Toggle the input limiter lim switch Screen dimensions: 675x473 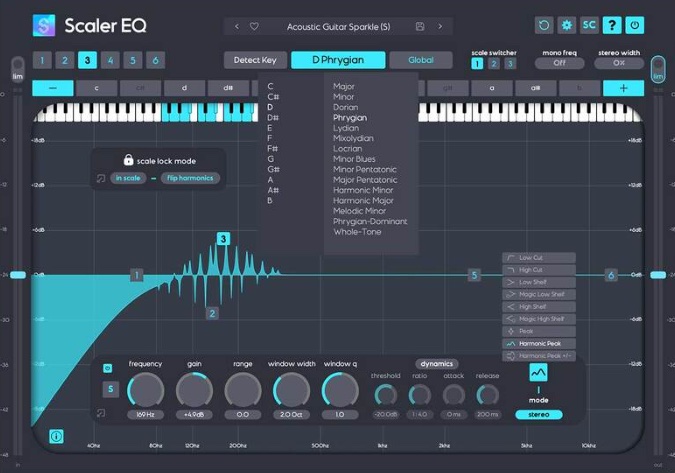click(18, 68)
